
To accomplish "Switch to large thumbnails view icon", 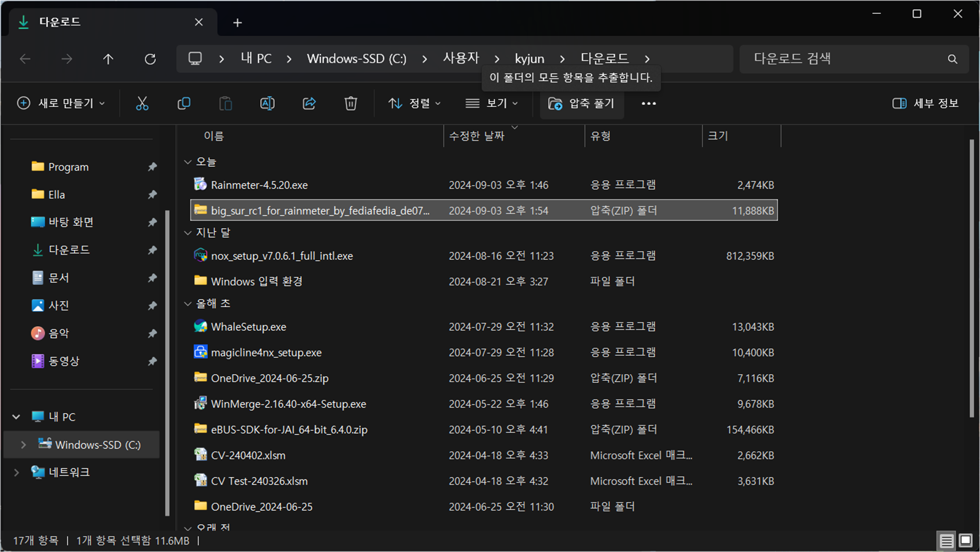I will [x=965, y=541].
